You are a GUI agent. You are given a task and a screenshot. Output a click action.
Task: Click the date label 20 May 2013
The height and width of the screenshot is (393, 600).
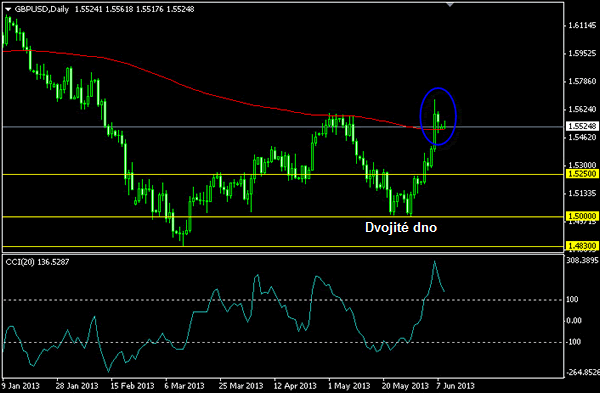406,386
